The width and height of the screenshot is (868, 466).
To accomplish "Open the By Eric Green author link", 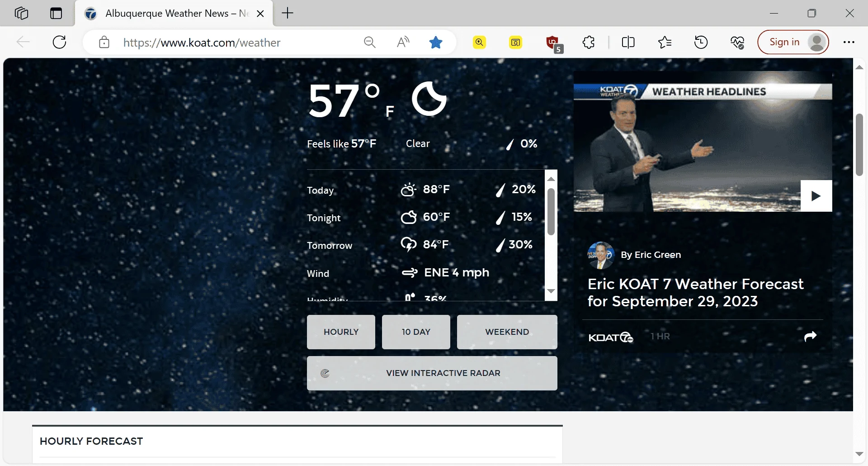I will coord(651,255).
